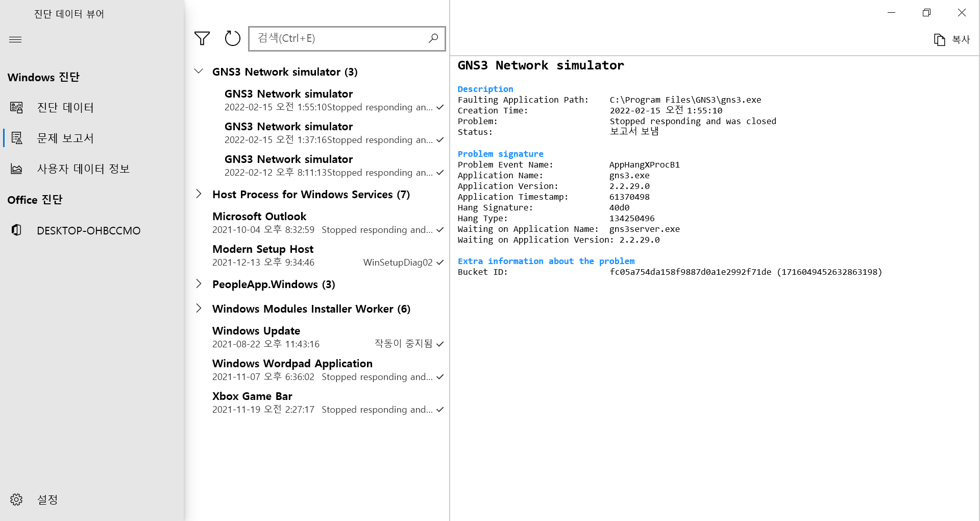Expand the PeopleApp.Windows (3) group
The width and height of the screenshot is (980, 521).
(199, 284)
